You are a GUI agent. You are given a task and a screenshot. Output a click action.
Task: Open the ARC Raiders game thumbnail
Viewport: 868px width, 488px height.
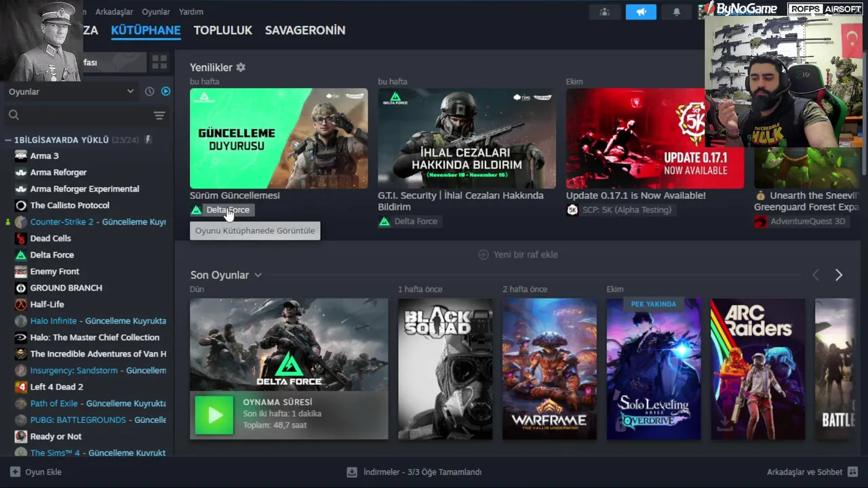pos(757,369)
